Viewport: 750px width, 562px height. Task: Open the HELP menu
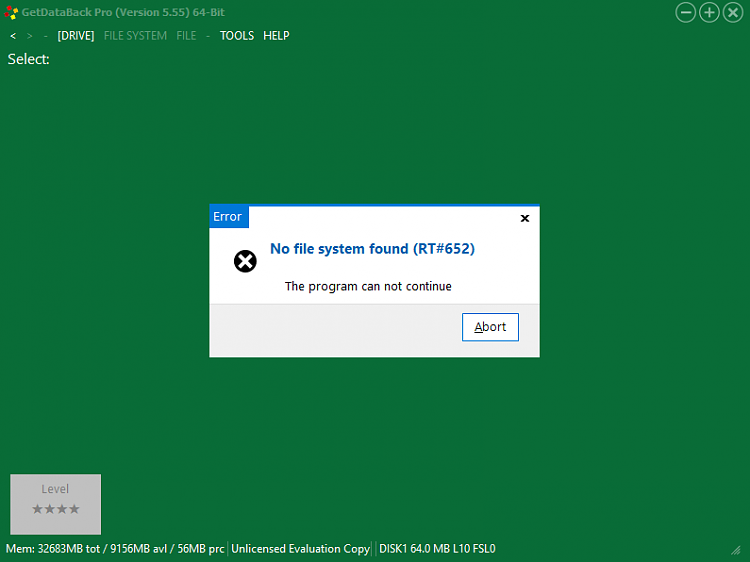pyautogui.click(x=276, y=36)
